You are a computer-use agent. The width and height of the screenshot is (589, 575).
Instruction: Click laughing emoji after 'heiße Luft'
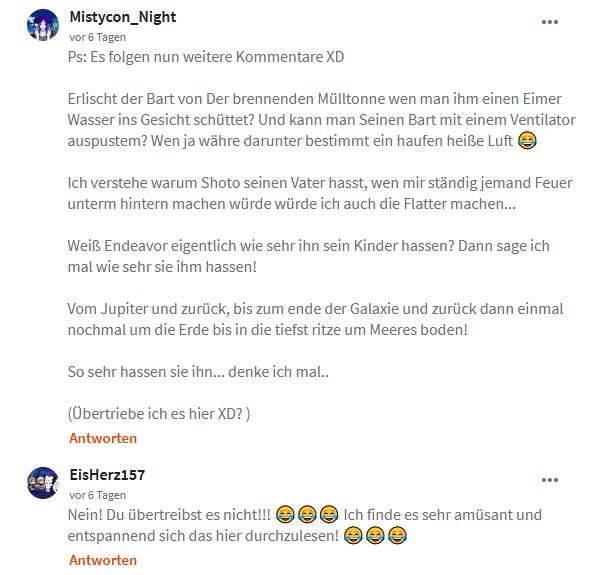pyautogui.click(x=527, y=140)
